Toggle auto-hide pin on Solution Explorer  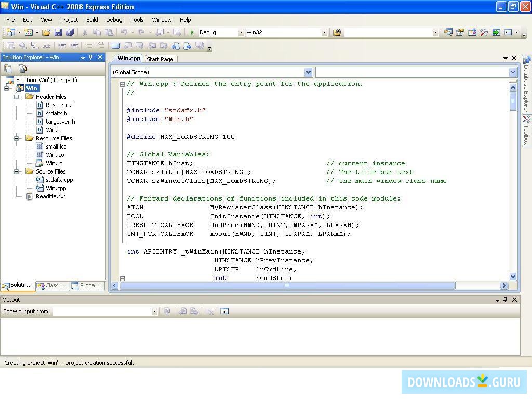pos(91,57)
